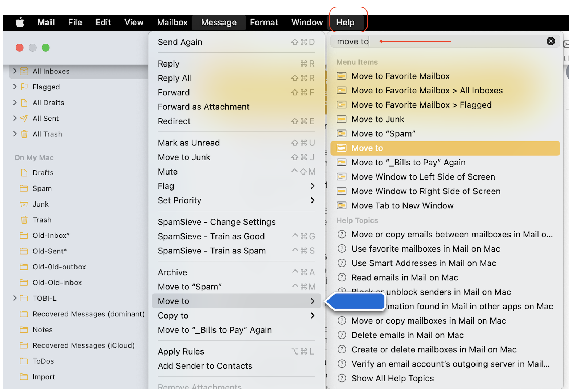
Task: Select Apply Rules
Action: pyautogui.click(x=237, y=351)
